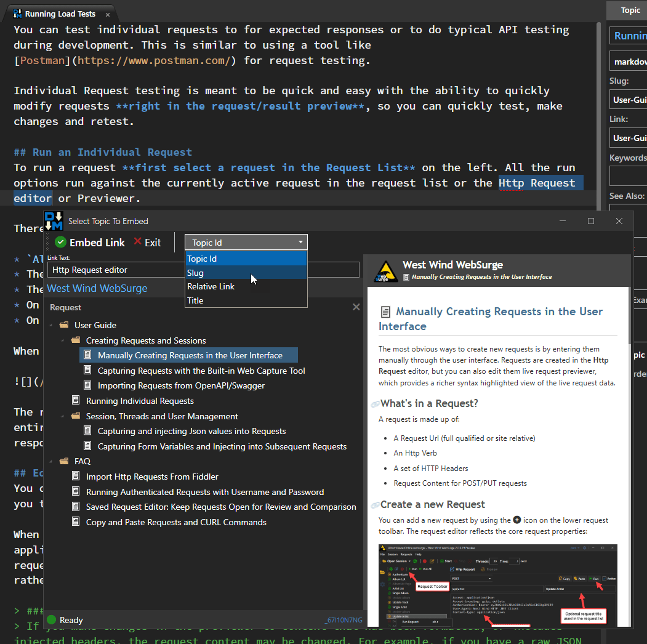Screen dimensions: 647x644
Task: Click the Slug field in the Topic panel
Action: [x=628, y=100]
